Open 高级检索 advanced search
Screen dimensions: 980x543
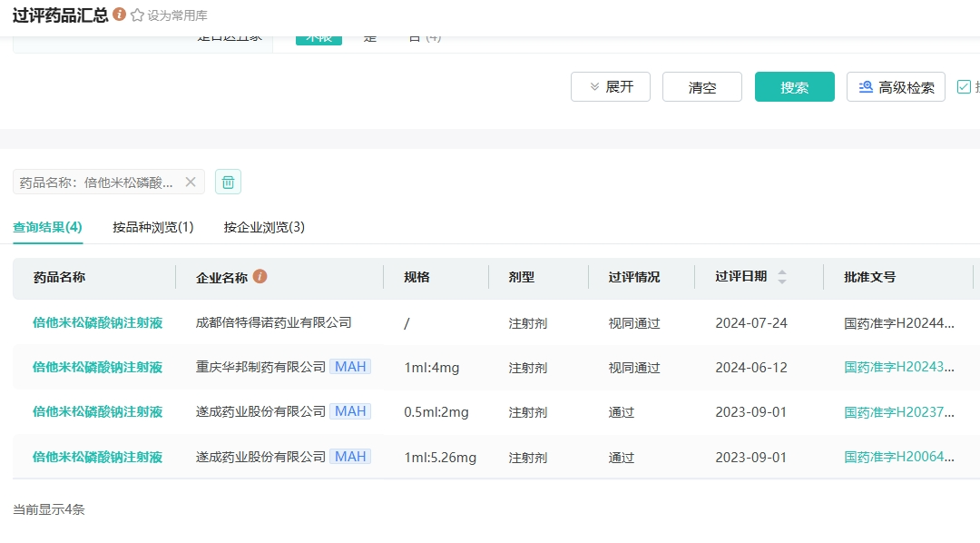pos(896,87)
